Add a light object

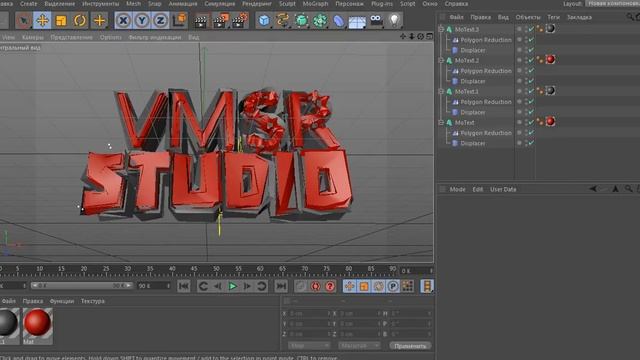[x=394, y=20]
